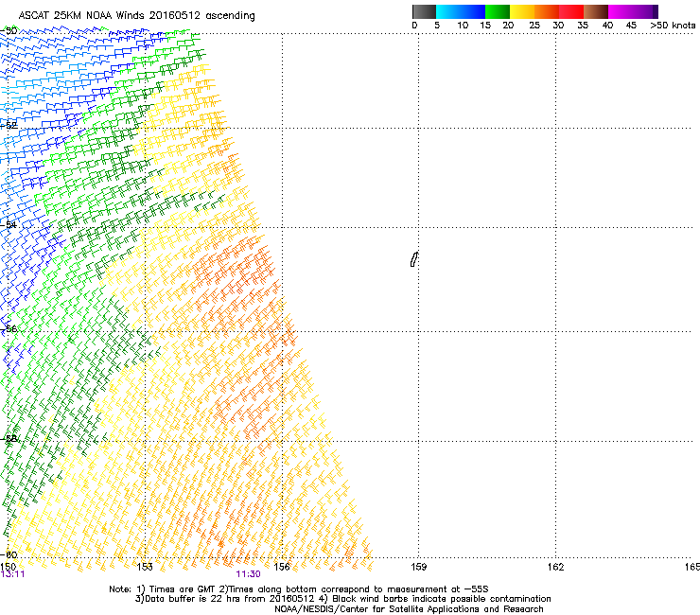Click the note 'Times are GMT' line
Image resolution: width=700 pixels, height=615 pixels.
click(299, 589)
